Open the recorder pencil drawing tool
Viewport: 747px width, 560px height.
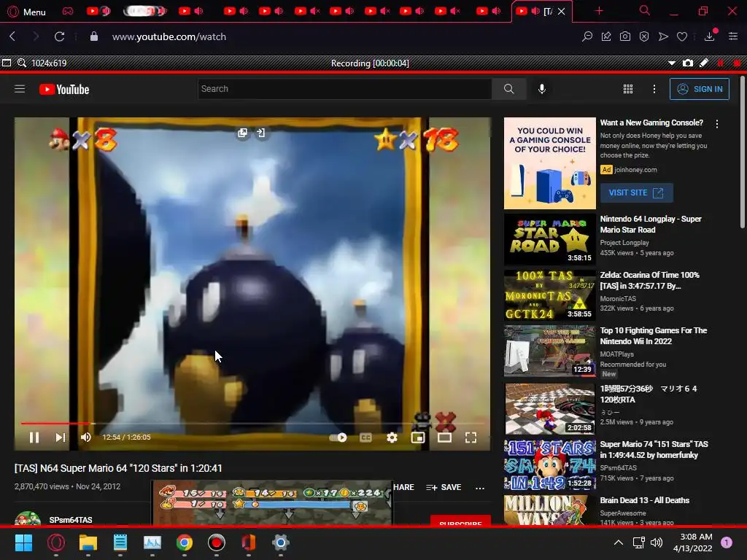point(704,63)
